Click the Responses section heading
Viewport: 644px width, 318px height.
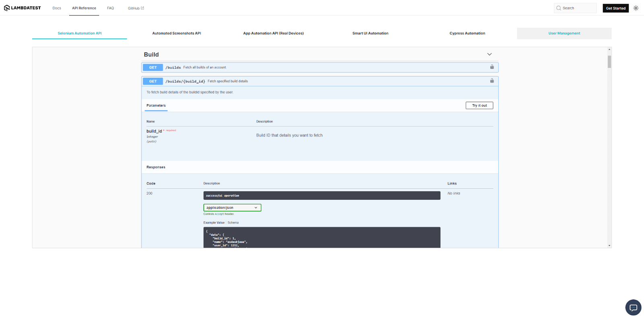click(156, 167)
